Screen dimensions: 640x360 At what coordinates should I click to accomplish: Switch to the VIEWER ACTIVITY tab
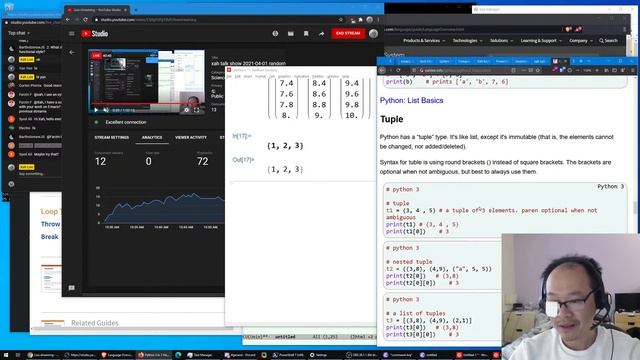(x=191, y=138)
